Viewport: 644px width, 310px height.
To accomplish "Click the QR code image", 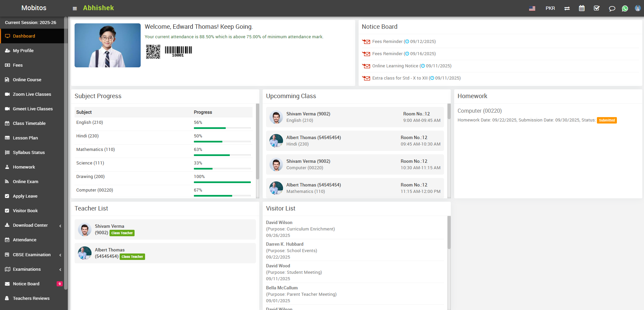I will [153, 52].
